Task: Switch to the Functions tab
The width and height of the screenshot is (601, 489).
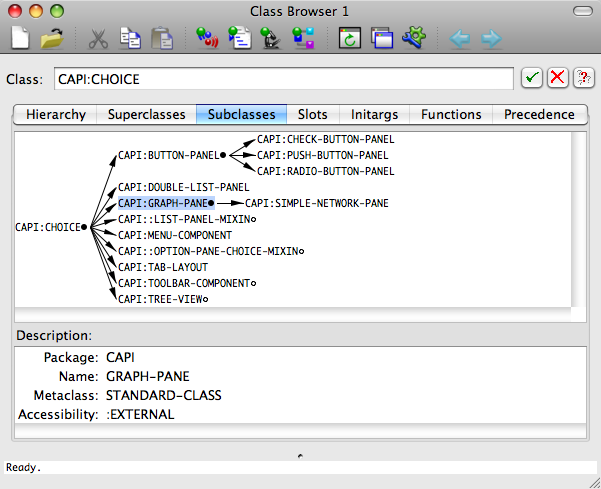Action: [451, 115]
